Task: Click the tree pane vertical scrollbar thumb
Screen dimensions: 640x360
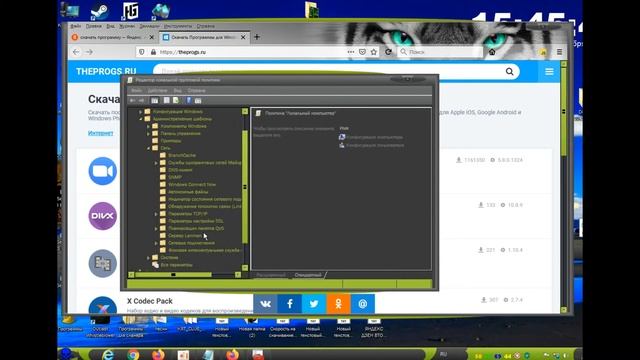Action: point(245,187)
